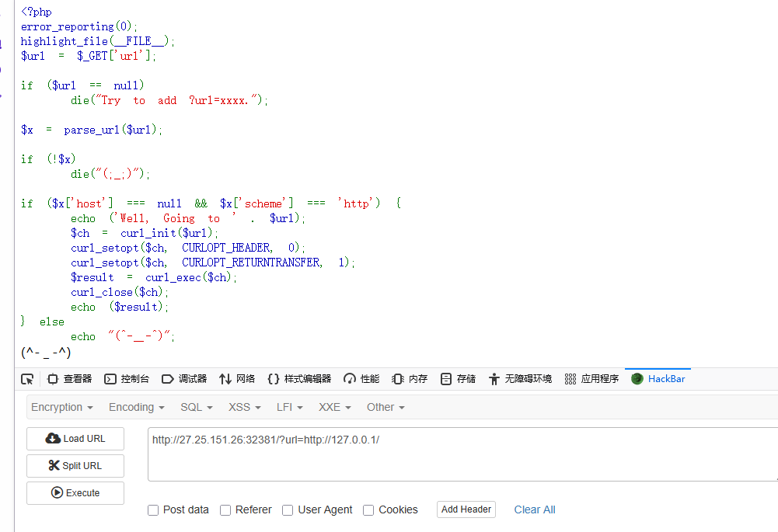Focus the HackBar URL text field

point(462,454)
